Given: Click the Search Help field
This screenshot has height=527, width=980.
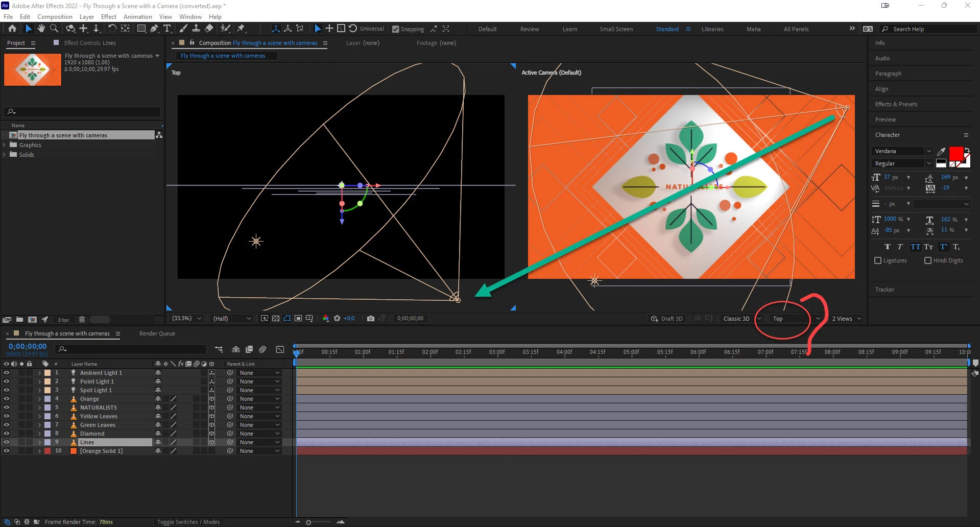Looking at the screenshot, I should click(x=928, y=29).
